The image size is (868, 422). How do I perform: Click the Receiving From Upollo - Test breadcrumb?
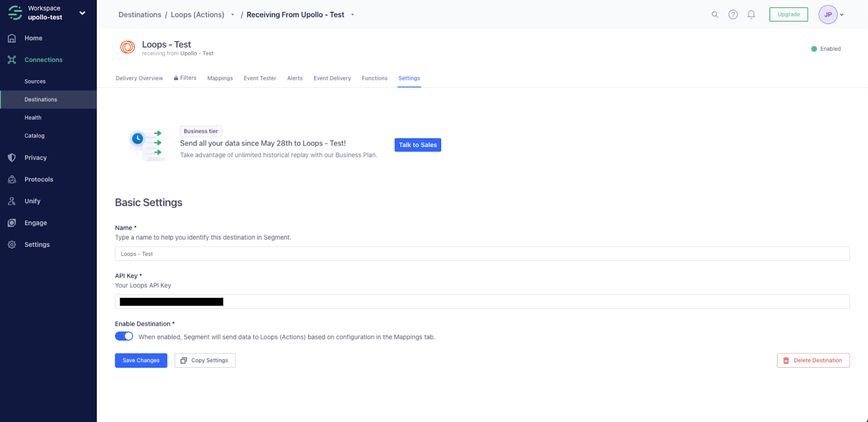coord(295,15)
